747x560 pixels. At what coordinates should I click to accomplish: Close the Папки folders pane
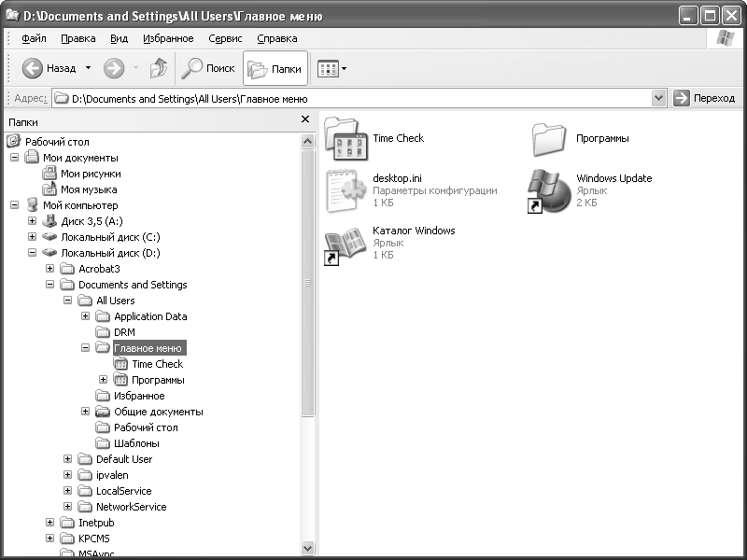[x=305, y=119]
